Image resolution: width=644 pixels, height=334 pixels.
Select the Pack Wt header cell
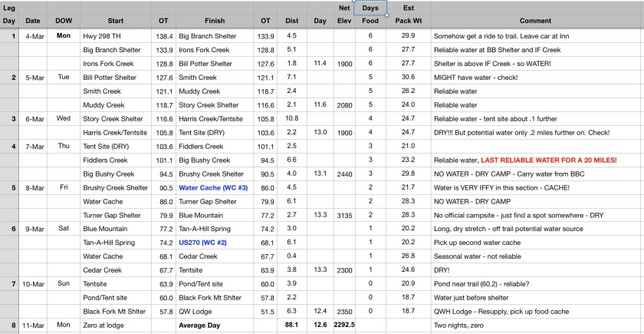pyautogui.click(x=407, y=21)
